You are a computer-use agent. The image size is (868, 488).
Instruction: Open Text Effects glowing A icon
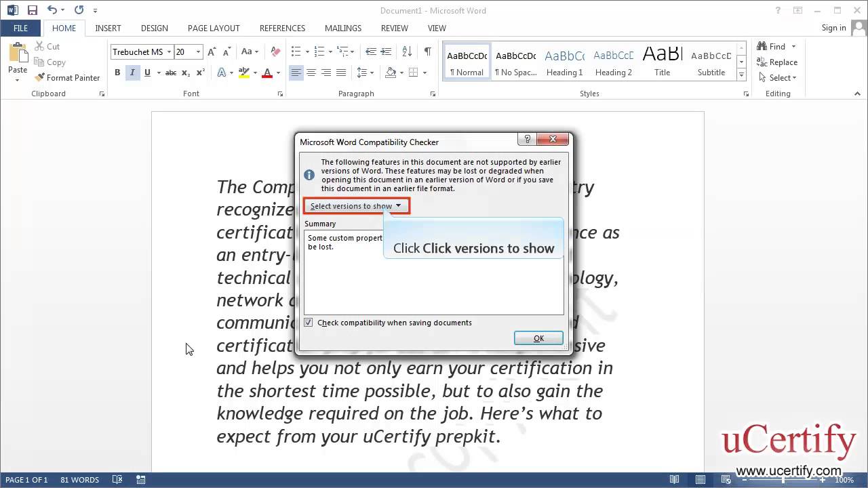pyautogui.click(x=222, y=73)
